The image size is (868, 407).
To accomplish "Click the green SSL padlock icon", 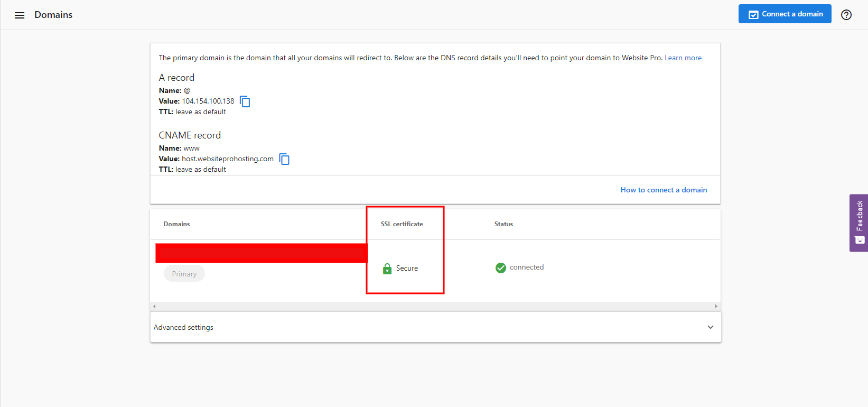I will click(x=387, y=269).
